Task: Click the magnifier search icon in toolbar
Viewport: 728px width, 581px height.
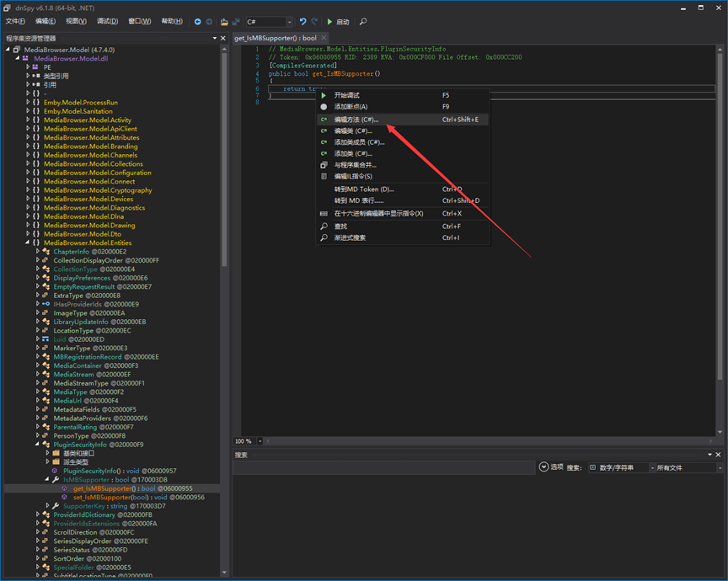Action: click(x=363, y=22)
